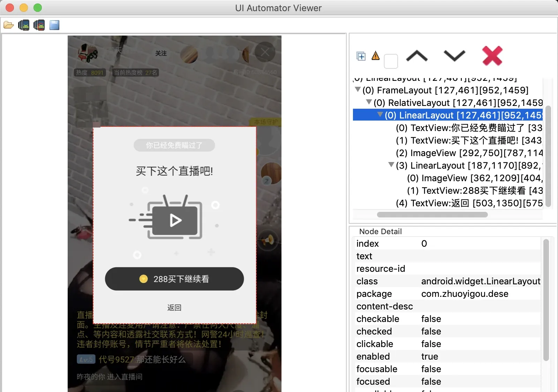Click the 288买下继续看 button in screenshot
The width and height of the screenshot is (558, 392).
(174, 279)
